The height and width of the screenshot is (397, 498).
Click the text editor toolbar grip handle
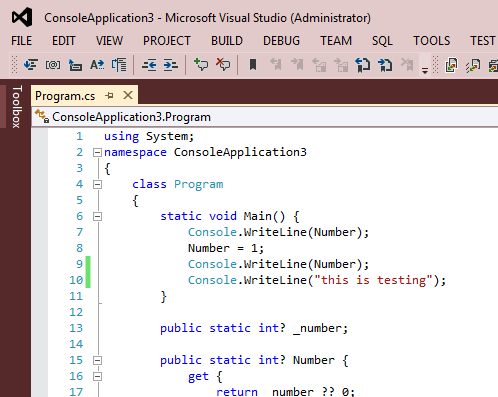tap(14, 65)
